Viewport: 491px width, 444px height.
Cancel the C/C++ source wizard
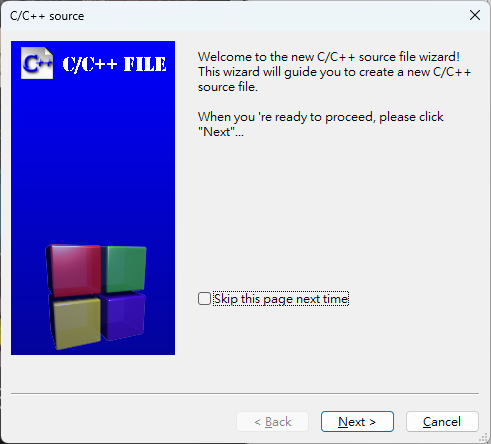pyautogui.click(x=442, y=422)
